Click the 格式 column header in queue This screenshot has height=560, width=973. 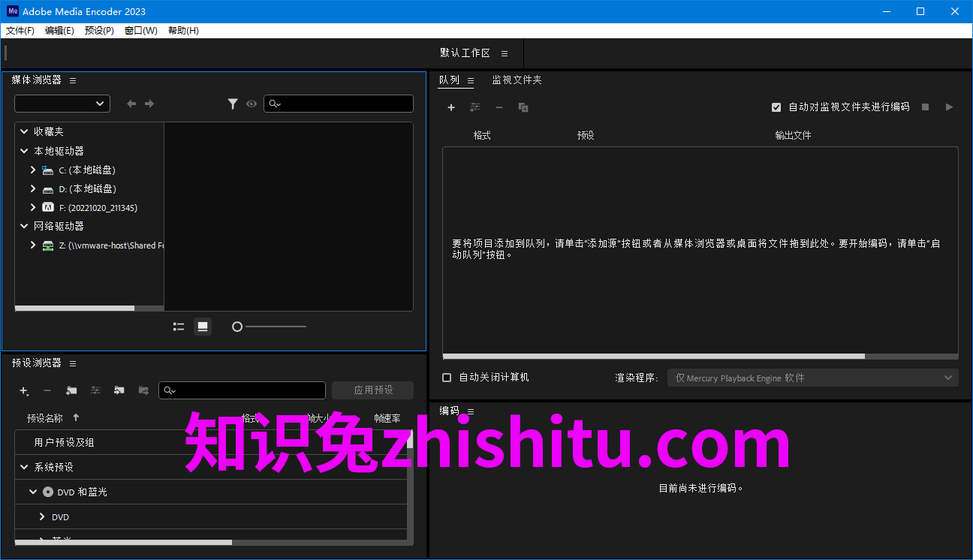click(x=482, y=135)
